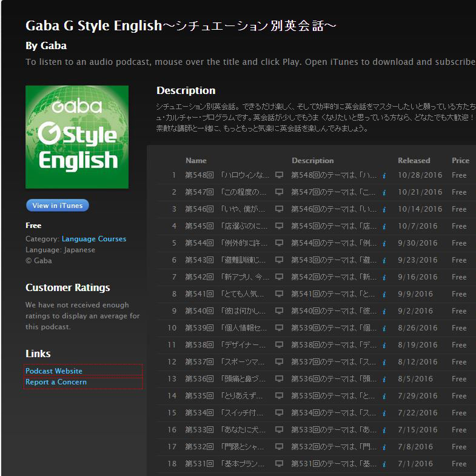Click the Gaba G Style English artwork
The height and width of the screenshot is (476, 476).
[77, 137]
